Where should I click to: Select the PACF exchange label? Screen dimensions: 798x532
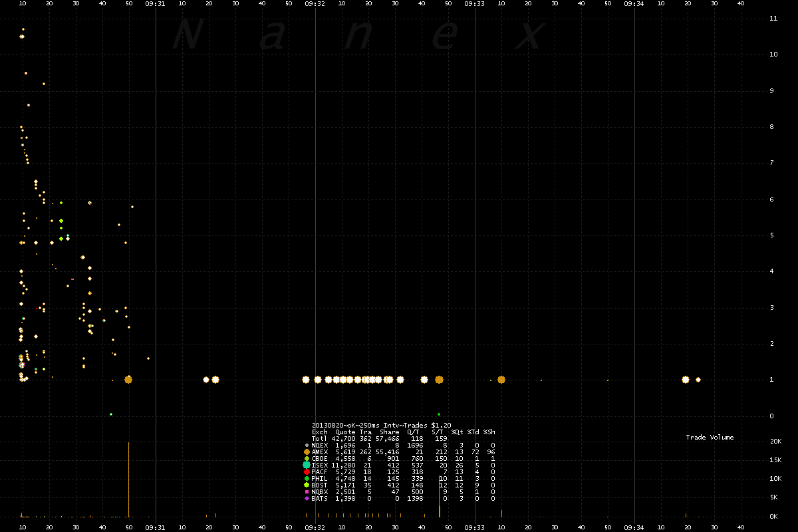point(320,471)
